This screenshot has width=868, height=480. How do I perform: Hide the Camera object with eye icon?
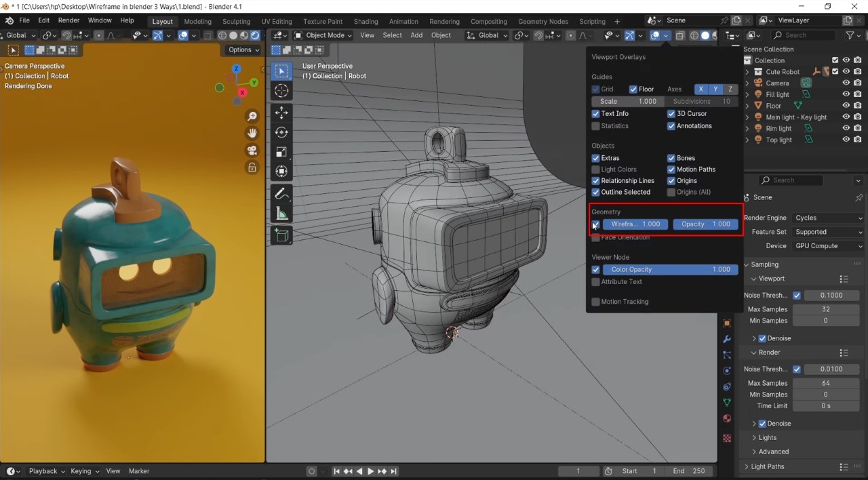tap(846, 83)
